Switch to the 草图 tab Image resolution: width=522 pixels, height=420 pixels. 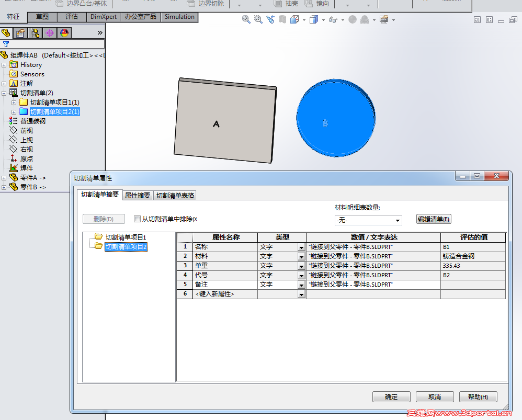pyautogui.click(x=42, y=17)
